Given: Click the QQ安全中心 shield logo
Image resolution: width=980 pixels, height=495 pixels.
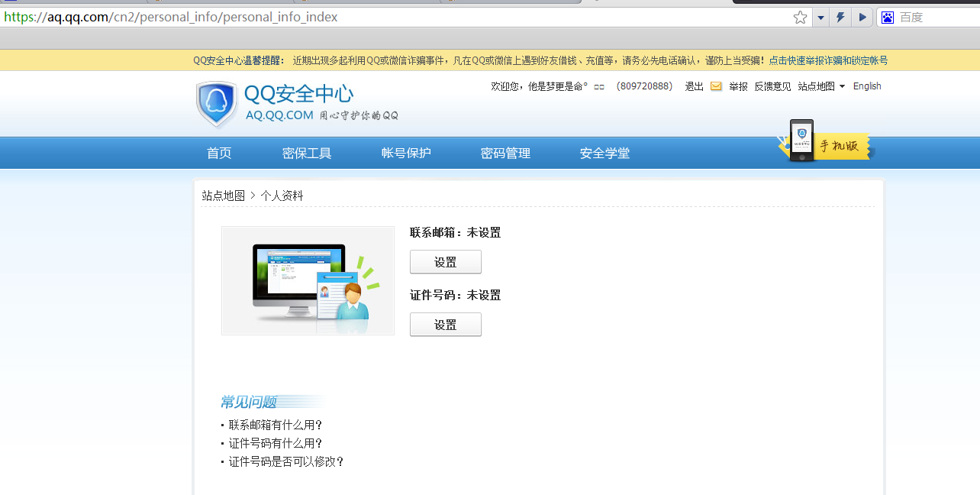Looking at the screenshot, I should [x=217, y=105].
